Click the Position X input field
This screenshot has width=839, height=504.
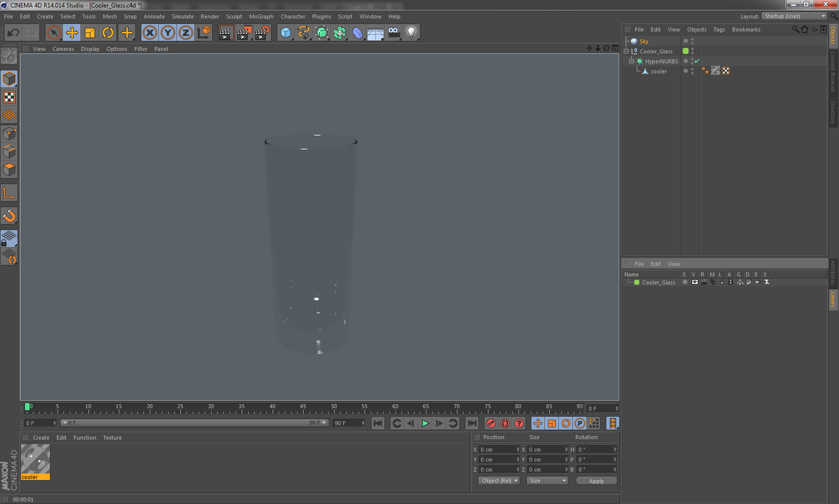(x=499, y=450)
